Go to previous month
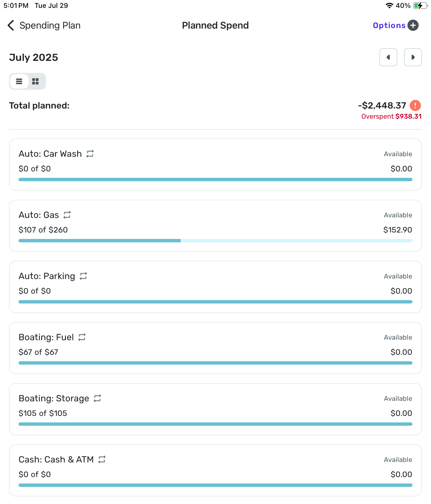 click(388, 57)
